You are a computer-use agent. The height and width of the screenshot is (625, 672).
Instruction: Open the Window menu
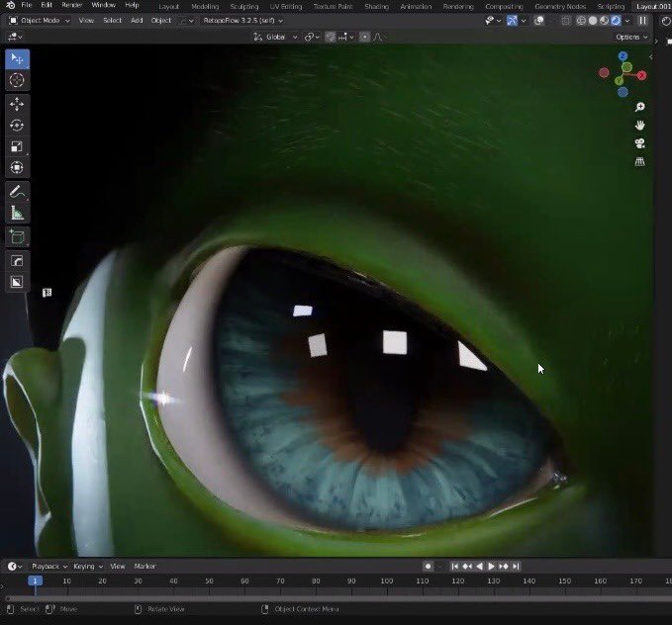click(x=103, y=5)
